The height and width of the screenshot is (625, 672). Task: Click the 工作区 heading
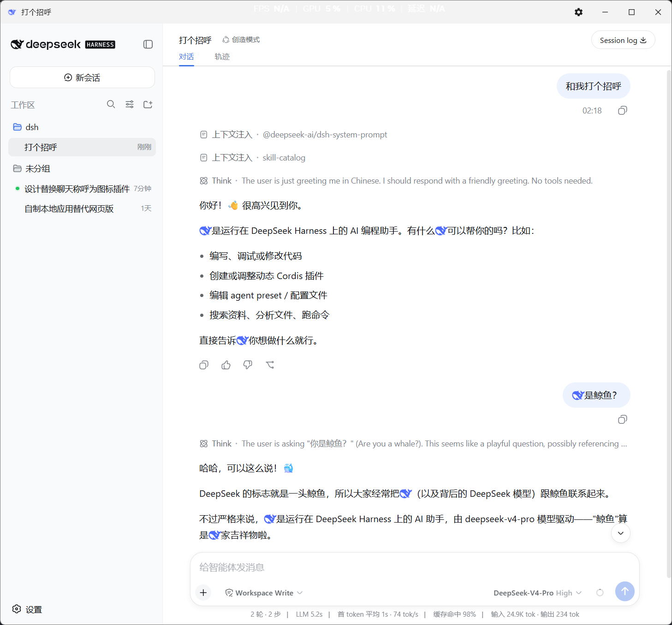tap(23, 105)
